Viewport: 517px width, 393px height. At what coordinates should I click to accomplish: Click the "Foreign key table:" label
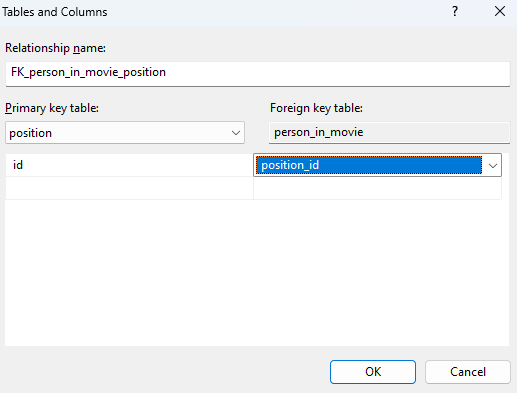pos(316,108)
